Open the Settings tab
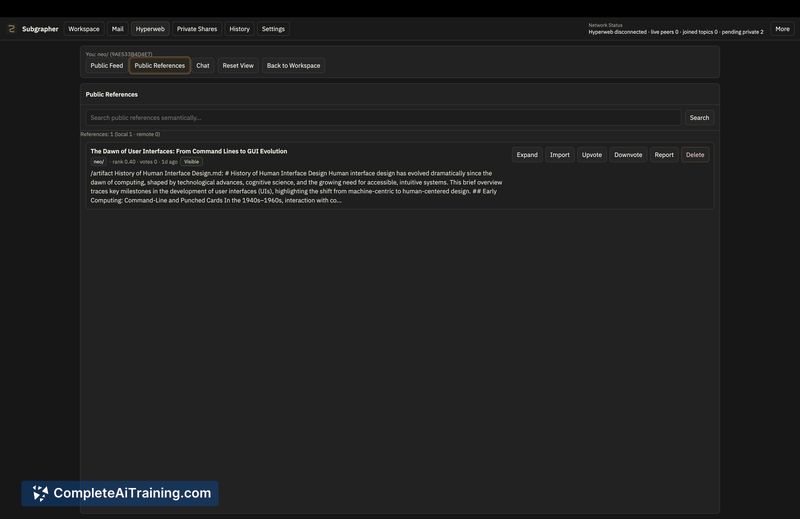The image size is (800, 519). coord(273,29)
